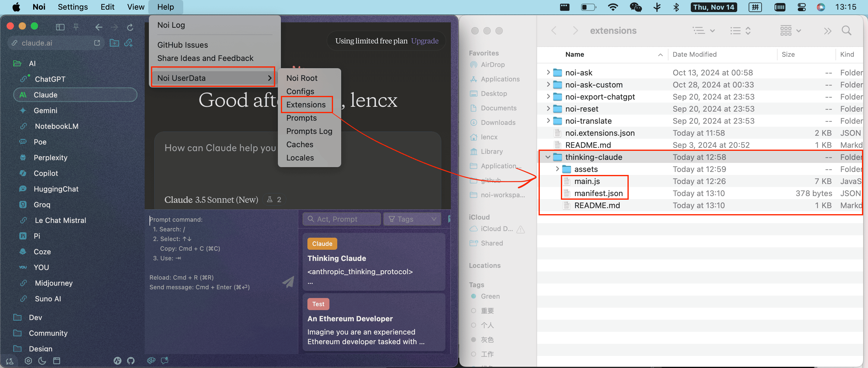Open Gemini in the sidebar
Viewport: 868px width, 368px height.
pyautogui.click(x=46, y=110)
